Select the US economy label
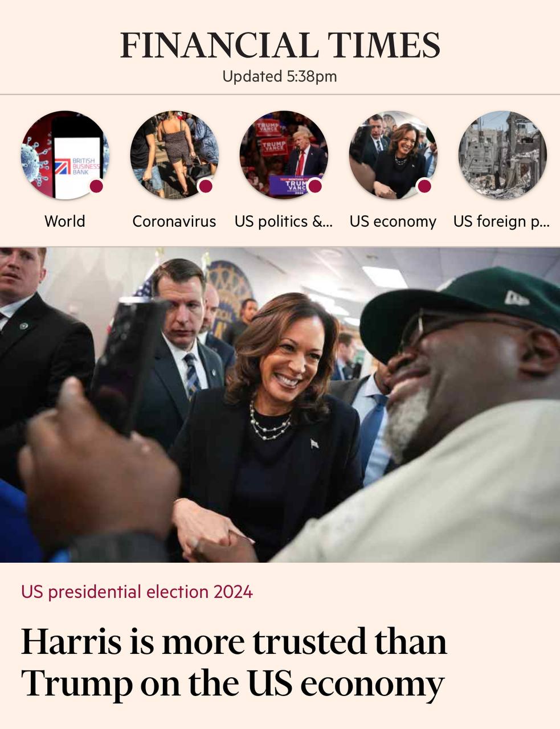The height and width of the screenshot is (729, 560). pyautogui.click(x=393, y=221)
